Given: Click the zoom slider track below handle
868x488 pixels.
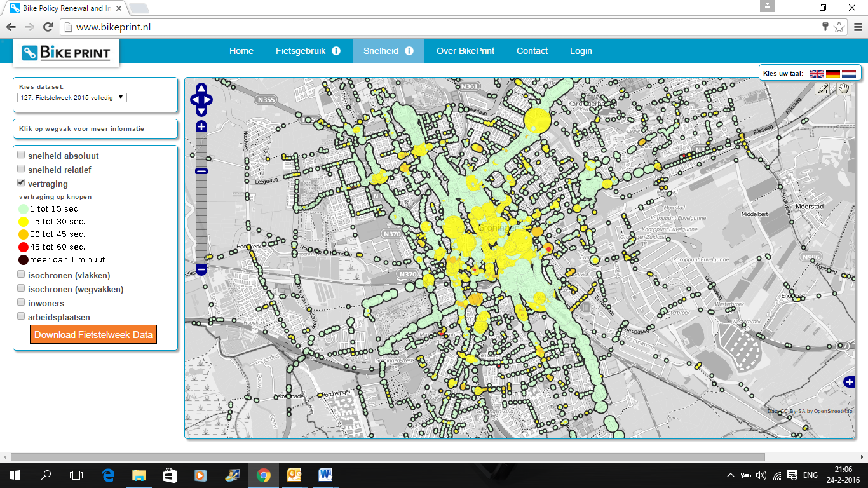Looking at the screenshot, I should pos(201,219).
